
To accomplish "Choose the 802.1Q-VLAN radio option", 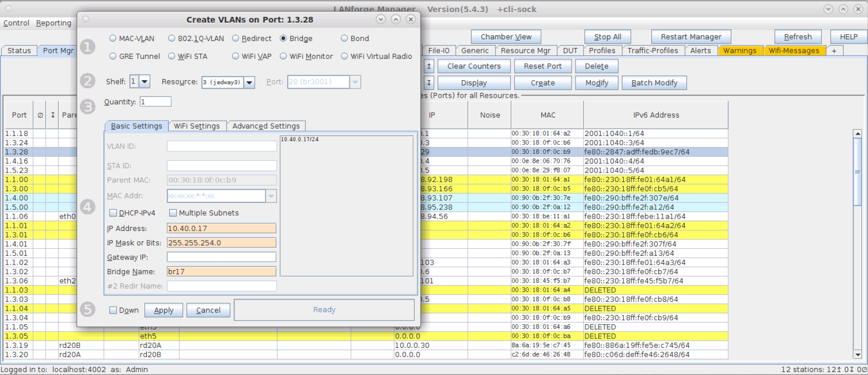I will pyautogui.click(x=172, y=39).
